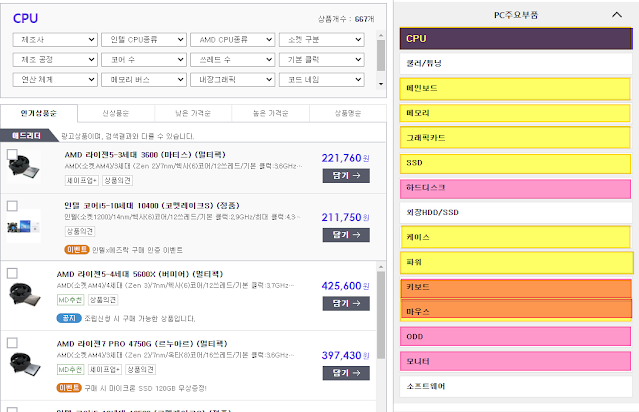639x412 pixels.
Task: View the 라이젠5 5600X product thumbnail
Action: [x=24, y=294]
